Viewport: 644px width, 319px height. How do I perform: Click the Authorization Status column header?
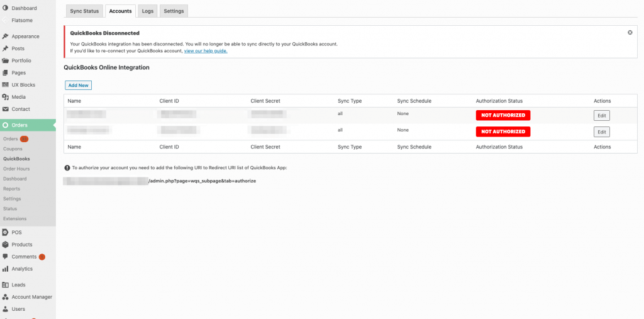point(499,101)
